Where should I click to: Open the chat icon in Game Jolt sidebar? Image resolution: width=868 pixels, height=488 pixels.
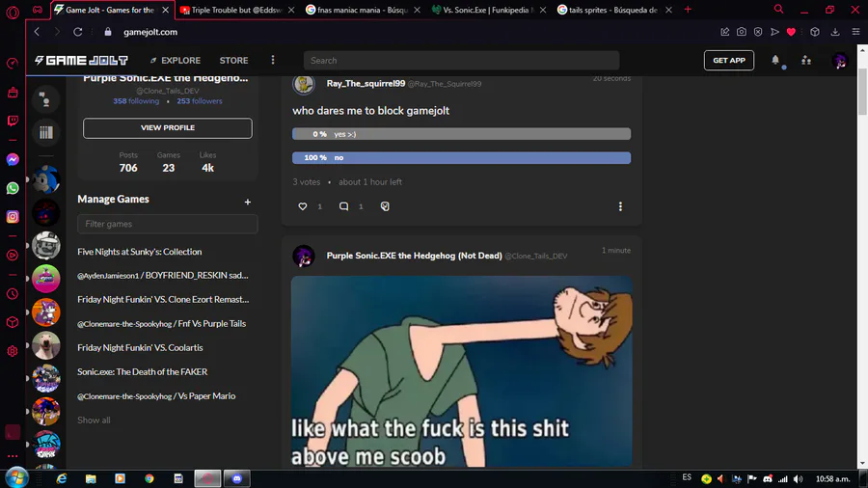coord(46,99)
